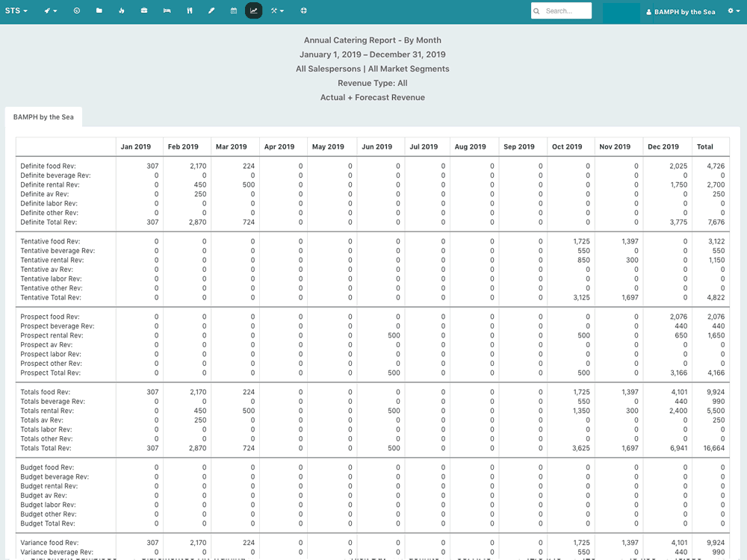Click the flame icon in navbar
Viewport: 747px width, 560px height.
[122, 11]
